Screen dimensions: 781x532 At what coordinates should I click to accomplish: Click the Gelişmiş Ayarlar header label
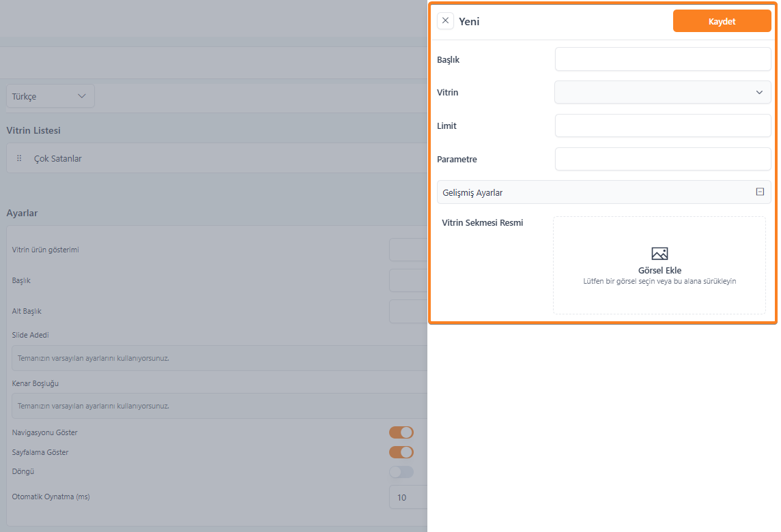[x=472, y=192]
